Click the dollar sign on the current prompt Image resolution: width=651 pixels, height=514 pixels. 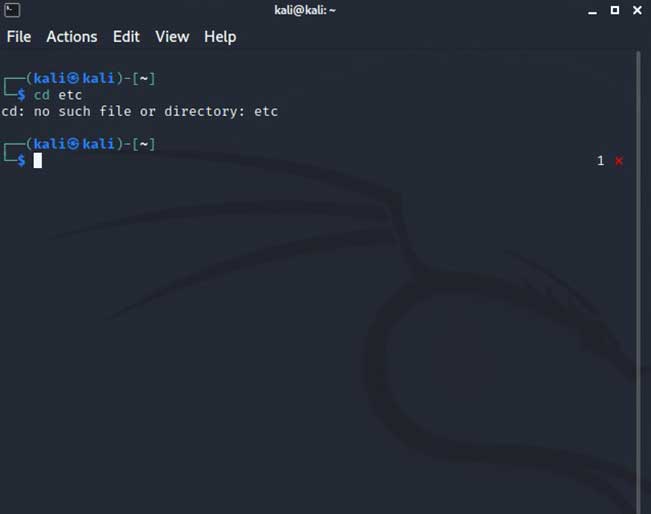click(22, 161)
